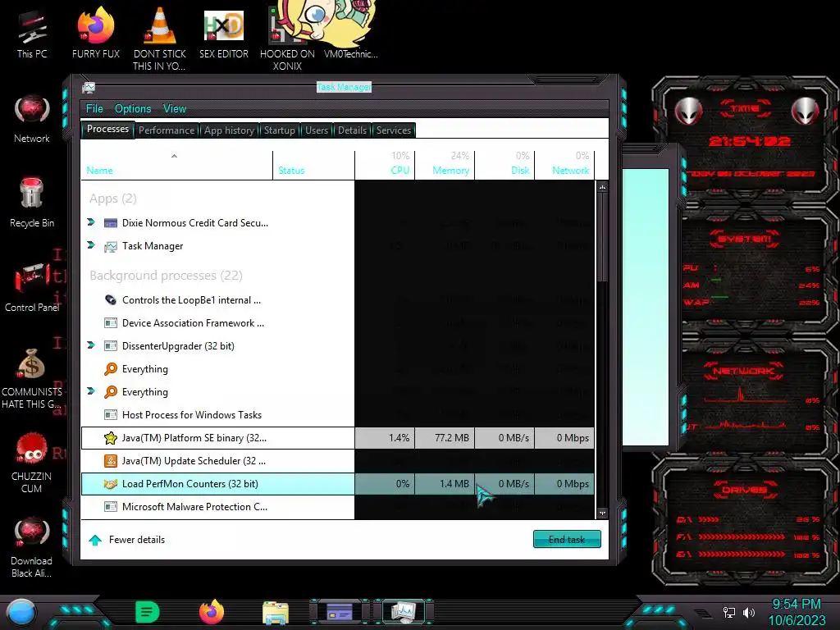Switch to the Users tab
Image resolution: width=840 pixels, height=630 pixels.
(x=317, y=130)
